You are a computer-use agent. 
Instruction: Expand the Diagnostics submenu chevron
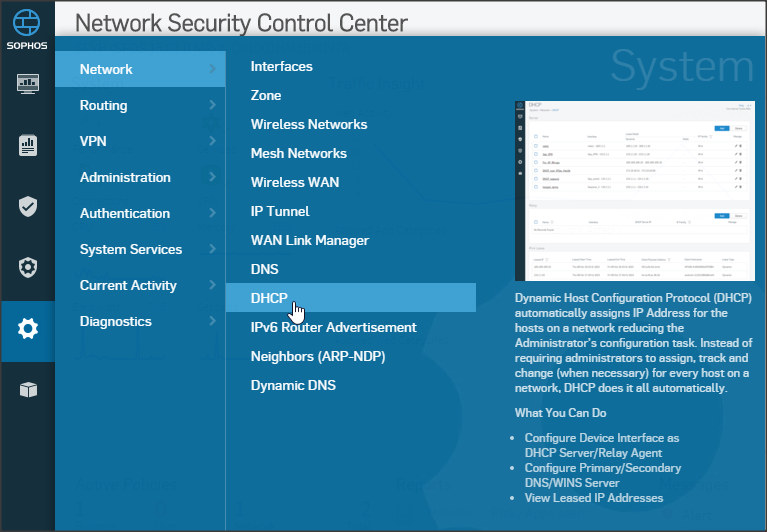tap(212, 321)
